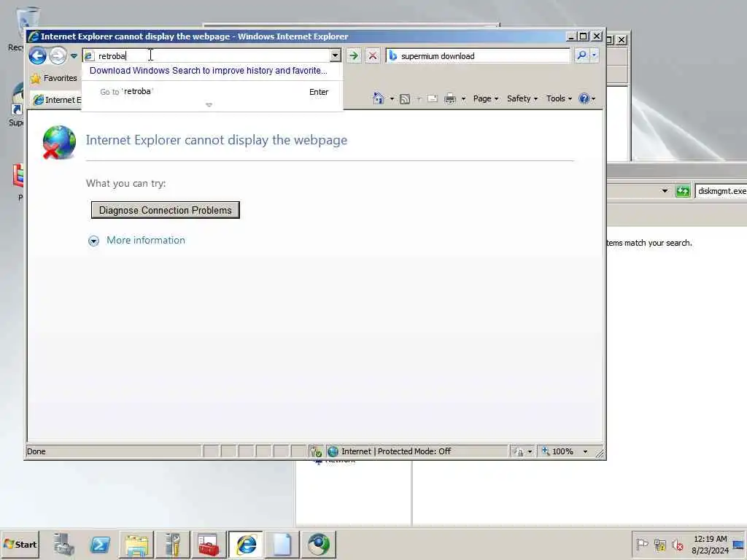Image resolution: width=747 pixels, height=560 pixels.
Task: Click the red Stop loading X button
Action: 373,55
